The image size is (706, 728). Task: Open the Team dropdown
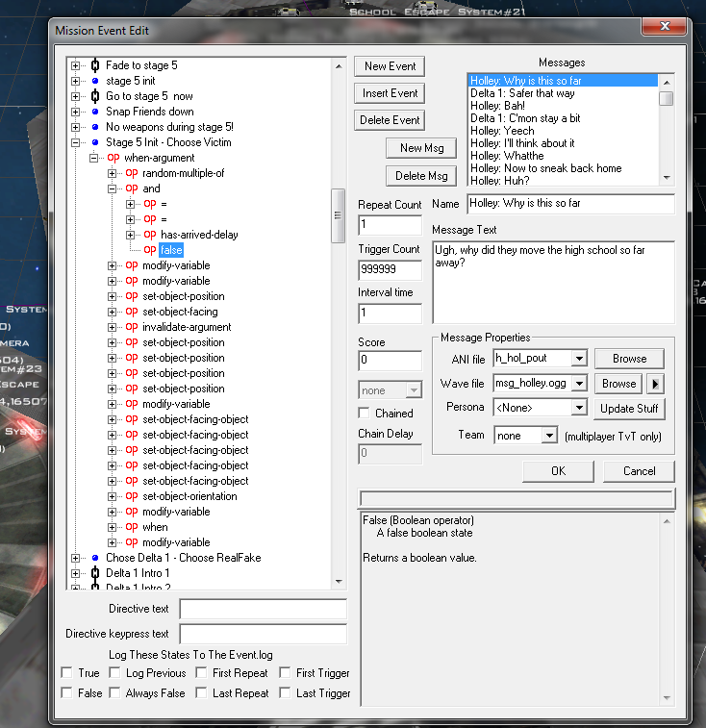pyautogui.click(x=549, y=436)
